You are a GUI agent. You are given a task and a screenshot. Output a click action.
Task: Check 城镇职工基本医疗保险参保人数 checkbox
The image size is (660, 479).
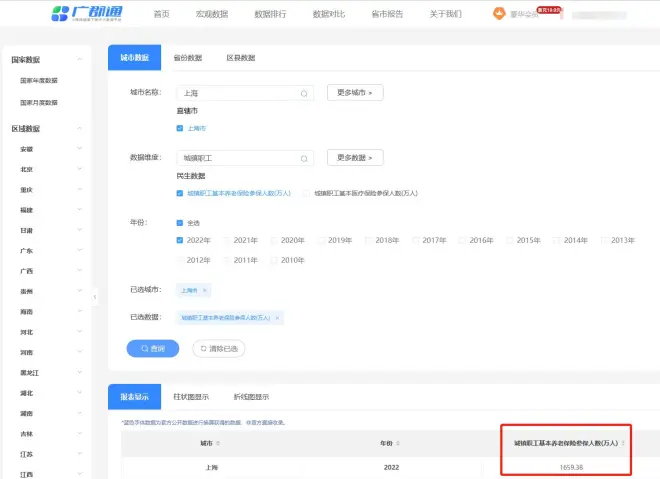[306, 193]
